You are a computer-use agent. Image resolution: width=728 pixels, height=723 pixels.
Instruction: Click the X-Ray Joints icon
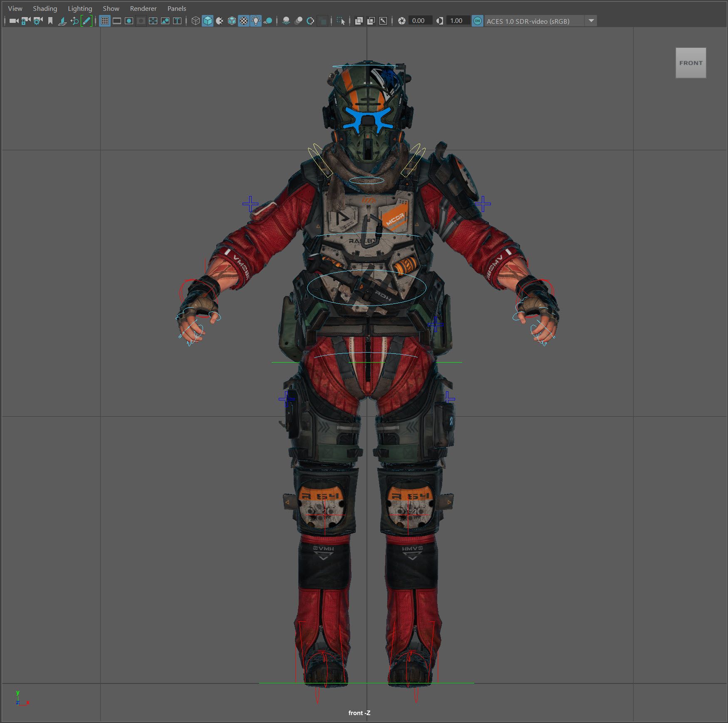383,21
